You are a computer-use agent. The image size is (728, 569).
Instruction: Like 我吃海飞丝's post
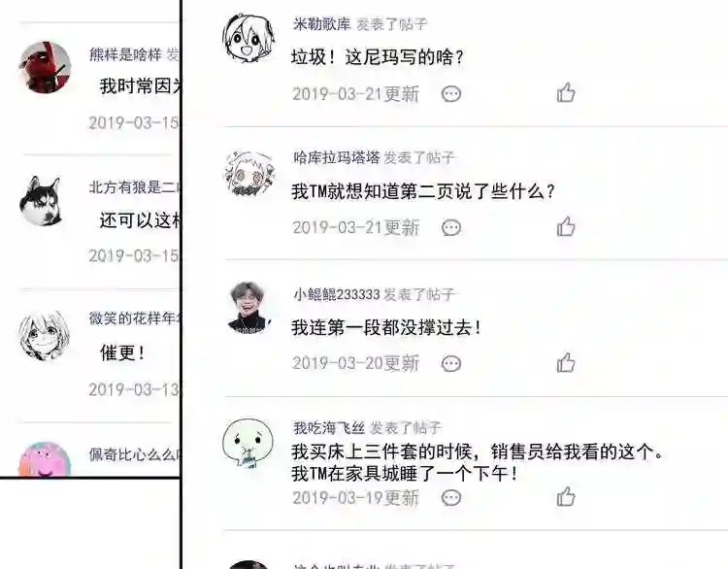coord(566,497)
